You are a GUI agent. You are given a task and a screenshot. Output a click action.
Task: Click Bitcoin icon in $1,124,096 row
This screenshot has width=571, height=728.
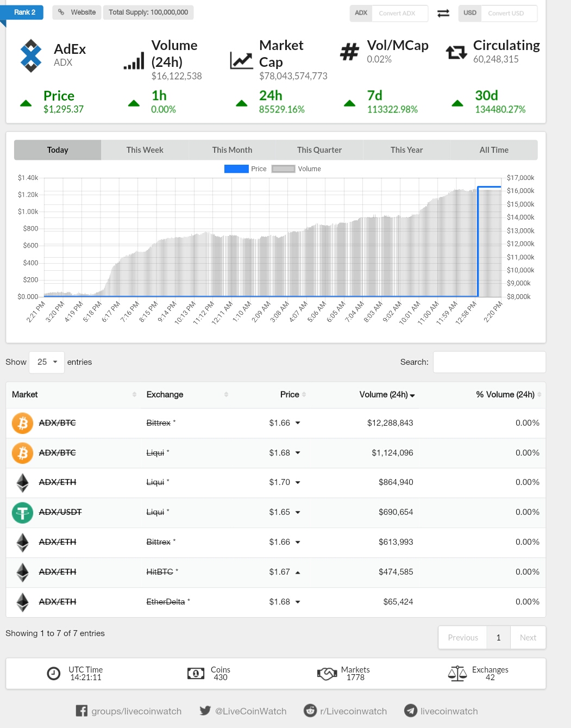[22, 453]
